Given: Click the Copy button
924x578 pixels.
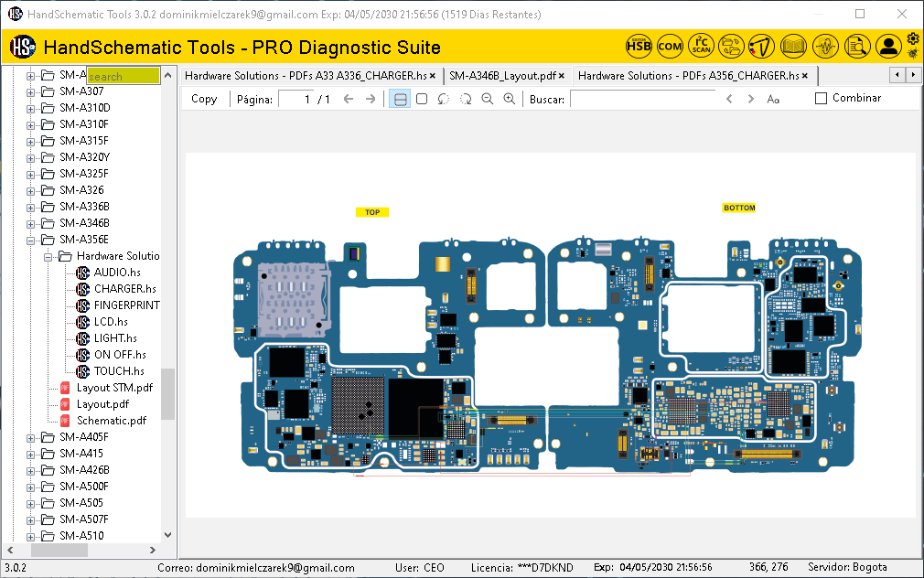Looking at the screenshot, I should 204,99.
